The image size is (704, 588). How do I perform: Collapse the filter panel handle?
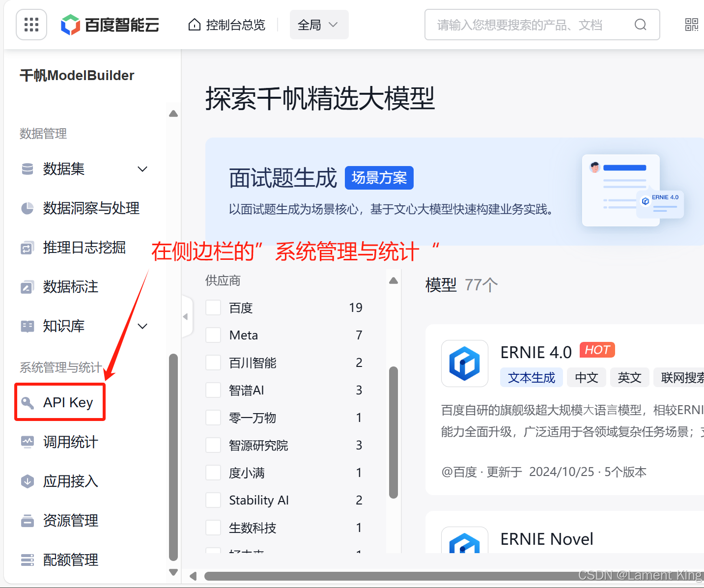tap(187, 317)
